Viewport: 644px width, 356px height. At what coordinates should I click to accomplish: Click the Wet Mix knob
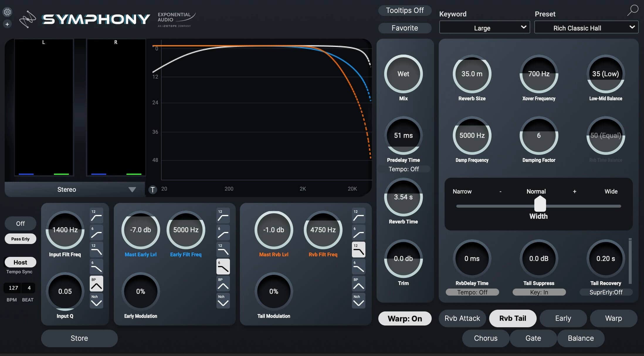click(403, 74)
